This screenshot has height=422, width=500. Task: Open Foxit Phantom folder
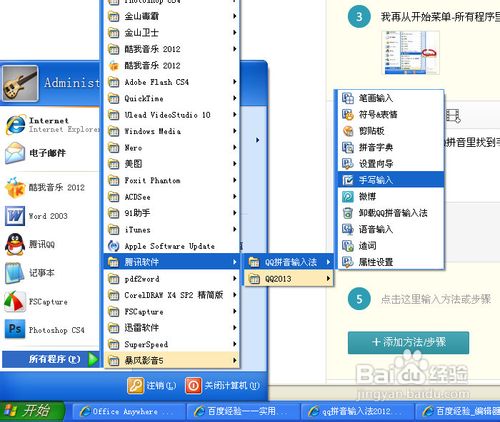coord(172,180)
